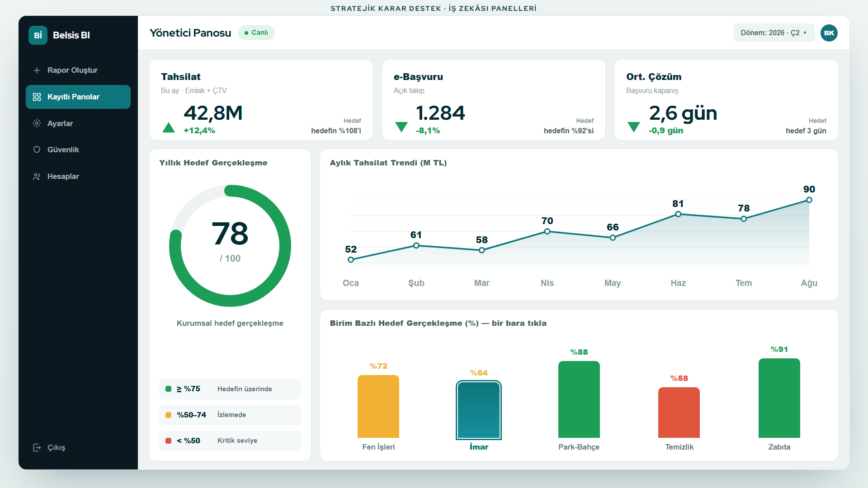Click the Temizlik red bar

click(679, 413)
